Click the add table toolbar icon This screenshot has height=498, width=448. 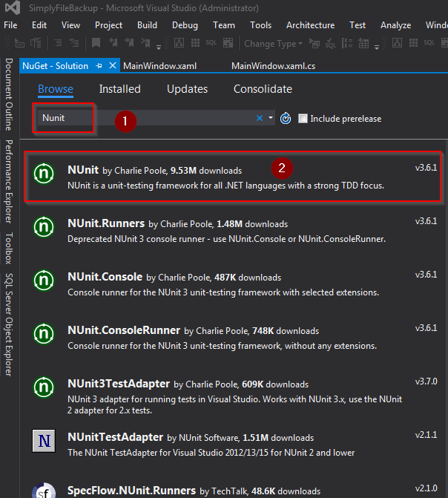coord(363,43)
